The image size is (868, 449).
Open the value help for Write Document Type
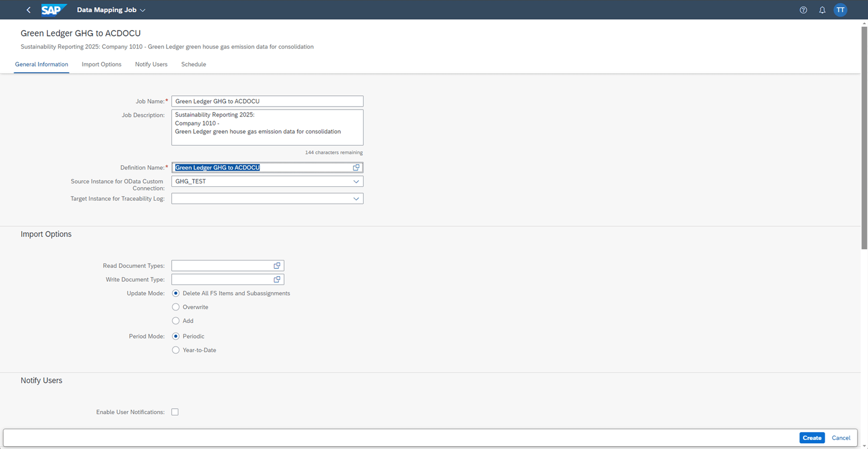[277, 279]
